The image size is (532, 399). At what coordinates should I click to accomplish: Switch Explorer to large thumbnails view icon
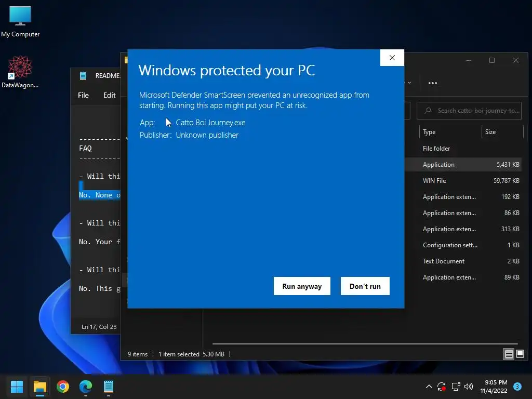click(520, 354)
